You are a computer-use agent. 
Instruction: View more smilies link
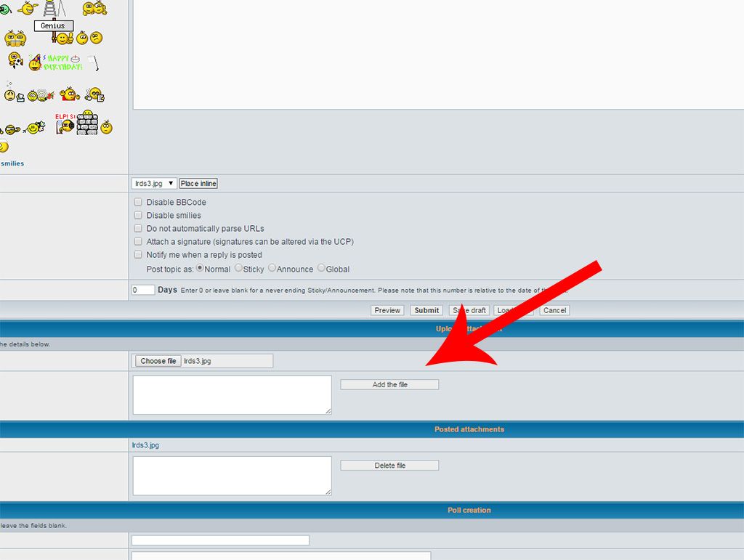point(12,163)
